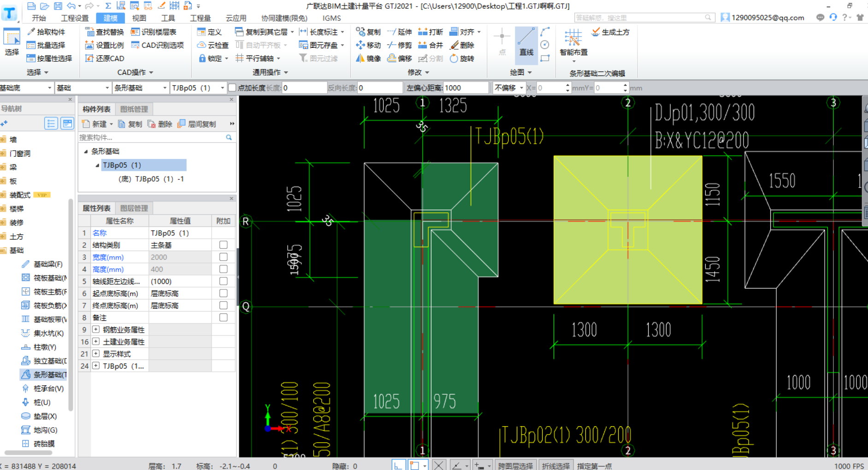Toggle the 附加 checkbox for 结构类别
The width and height of the screenshot is (868, 470).
click(224, 245)
